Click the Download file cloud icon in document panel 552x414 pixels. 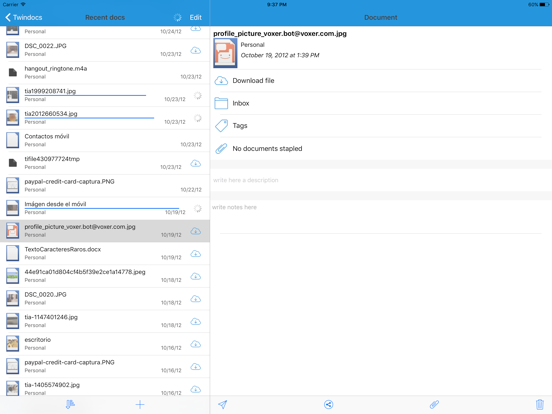(x=221, y=81)
